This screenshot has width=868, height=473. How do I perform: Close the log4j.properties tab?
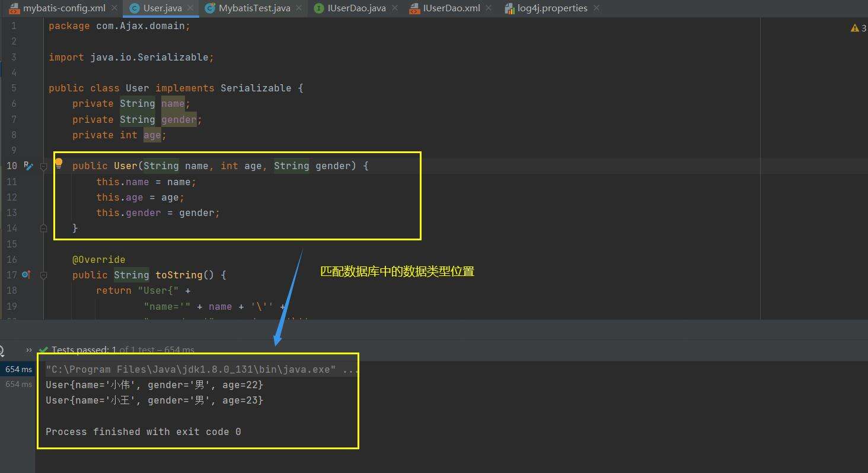pyautogui.click(x=596, y=8)
